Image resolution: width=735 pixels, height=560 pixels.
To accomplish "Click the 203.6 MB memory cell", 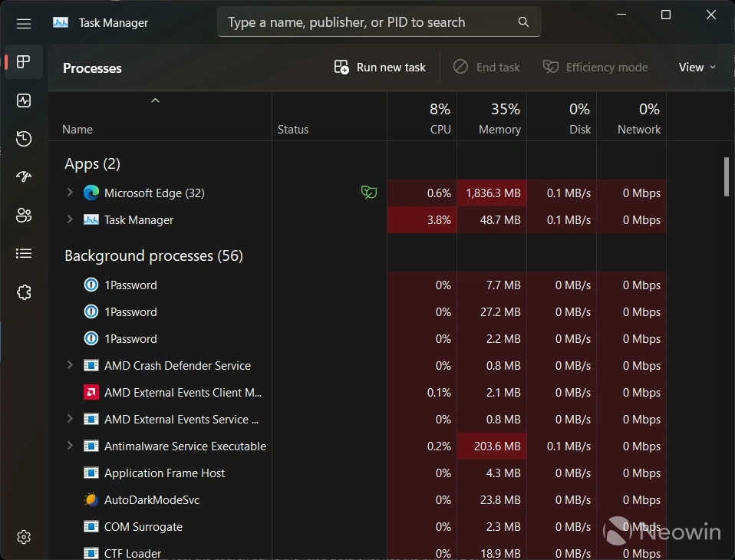I will [492, 446].
